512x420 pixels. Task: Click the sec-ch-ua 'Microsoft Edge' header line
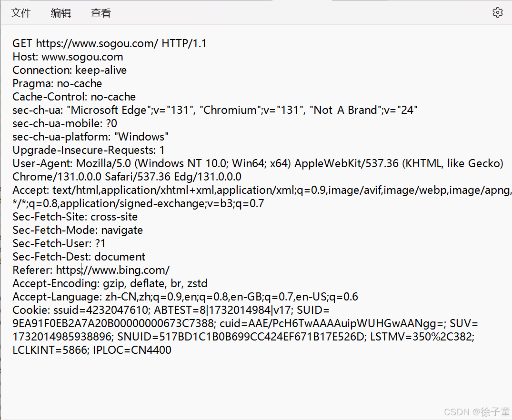215,110
